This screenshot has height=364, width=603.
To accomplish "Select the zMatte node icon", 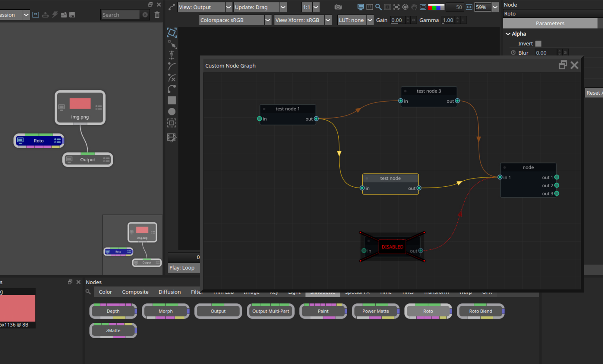I will (113, 330).
